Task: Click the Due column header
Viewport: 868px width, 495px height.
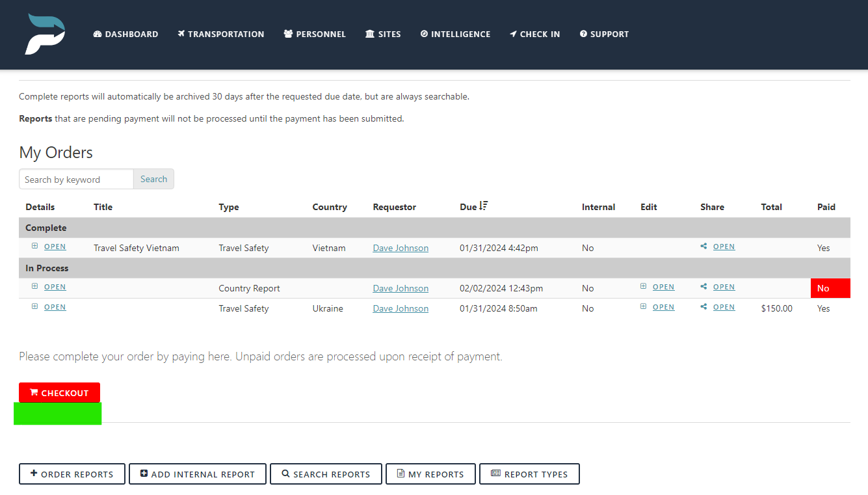Action: pyautogui.click(x=468, y=207)
